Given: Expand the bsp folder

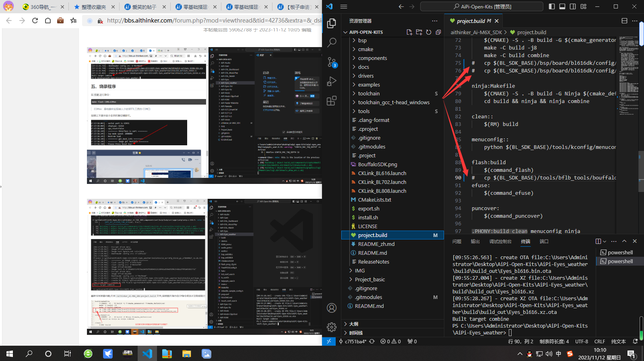Looking at the screenshot, I should coord(392,40).
